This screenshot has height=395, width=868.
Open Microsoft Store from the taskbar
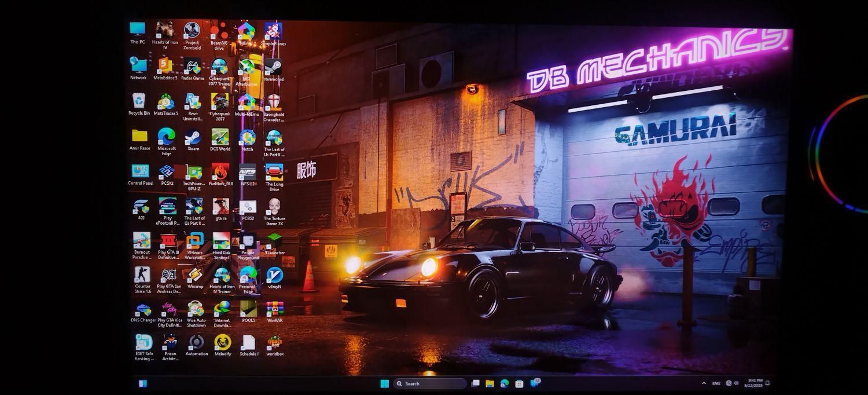coord(520,383)
